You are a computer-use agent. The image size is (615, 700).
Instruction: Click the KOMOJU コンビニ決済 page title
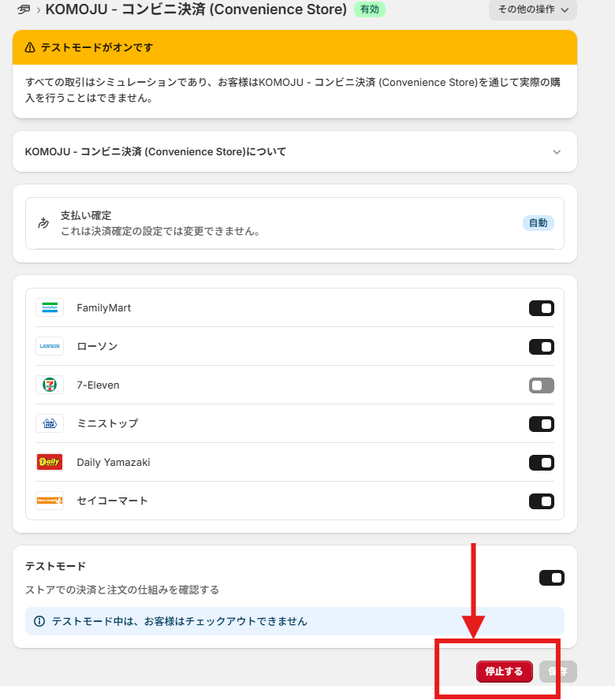[196, 9]
